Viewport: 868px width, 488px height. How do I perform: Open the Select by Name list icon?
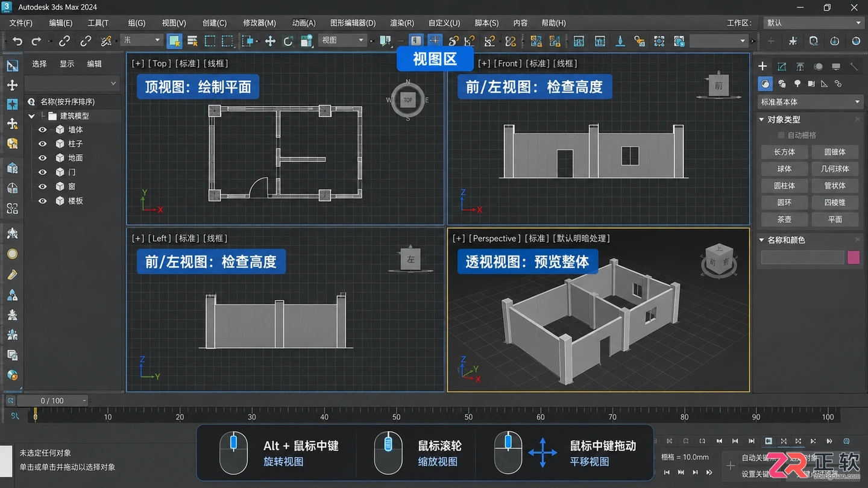(193, 41)
